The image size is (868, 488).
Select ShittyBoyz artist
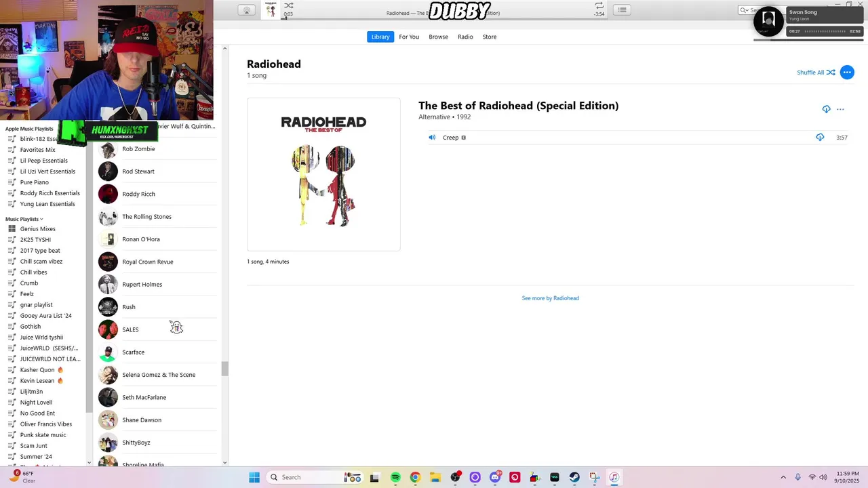pyautogui.click(x=157, y=443)
